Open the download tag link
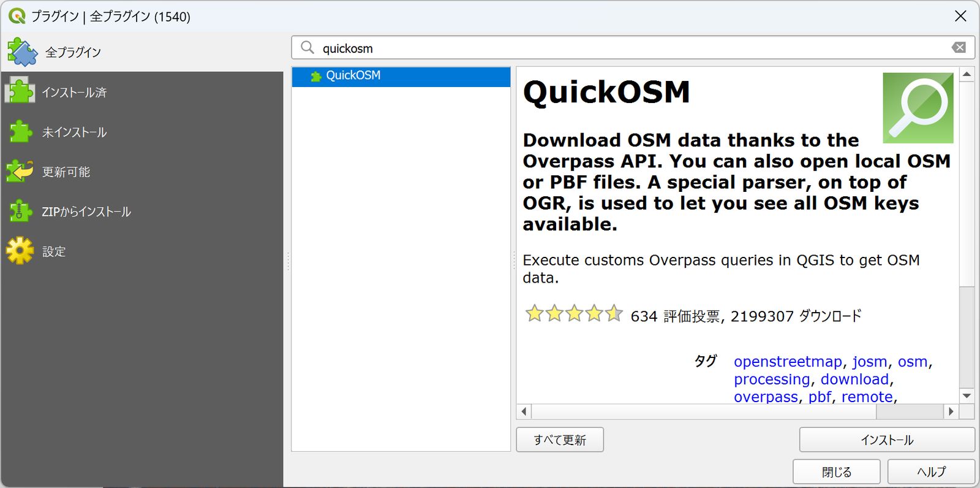 point(854,379)
